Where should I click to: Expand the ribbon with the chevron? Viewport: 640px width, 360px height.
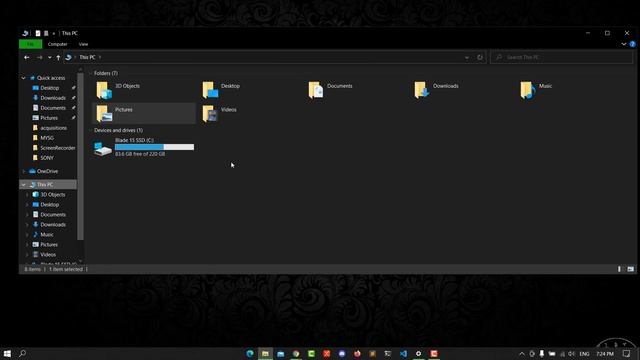coord(624,44)
